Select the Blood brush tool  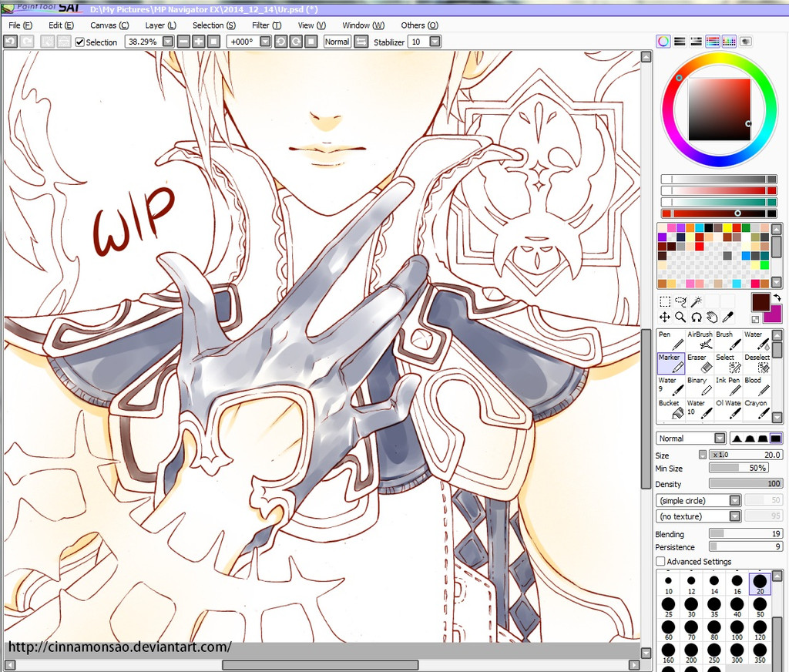click(757, 386)
